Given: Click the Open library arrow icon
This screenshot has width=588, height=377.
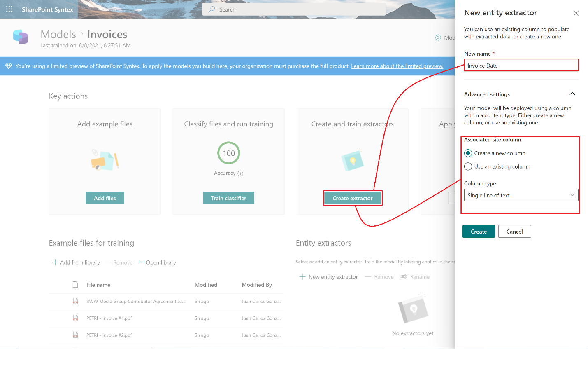Looking at the screenshot, I should (x=141, y=262).
